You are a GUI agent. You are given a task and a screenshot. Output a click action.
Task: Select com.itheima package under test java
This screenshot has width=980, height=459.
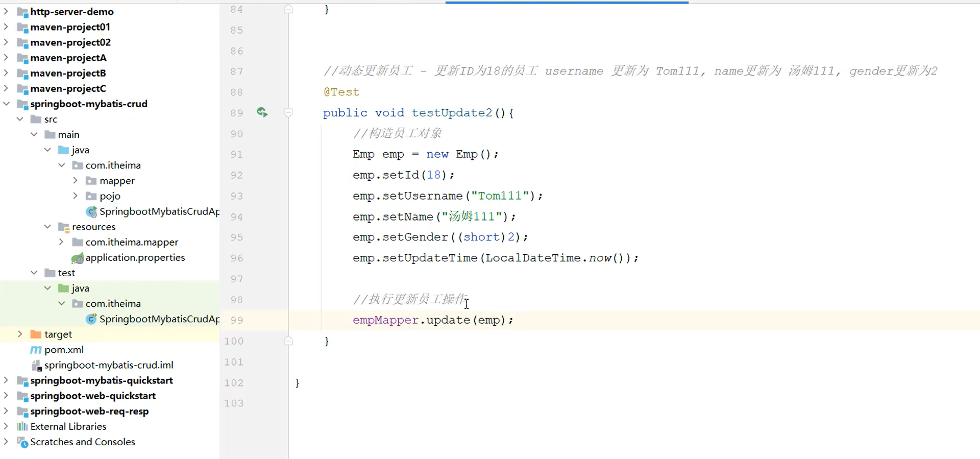coord(113,303)
